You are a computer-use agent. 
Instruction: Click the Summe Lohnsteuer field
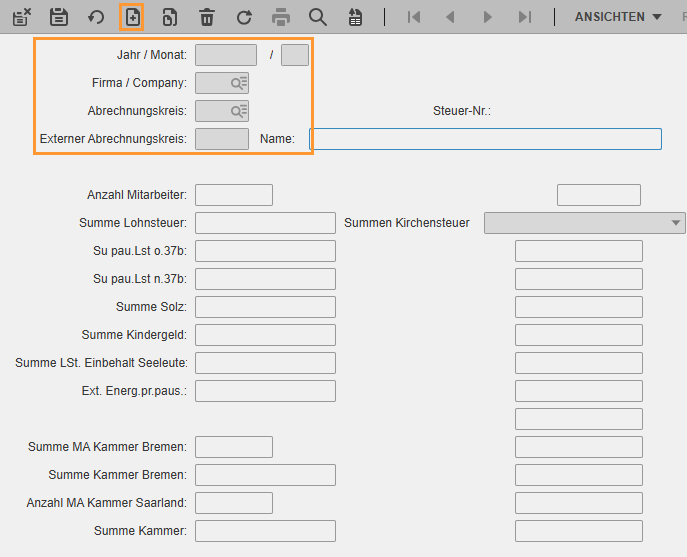(x=266, y=223)
